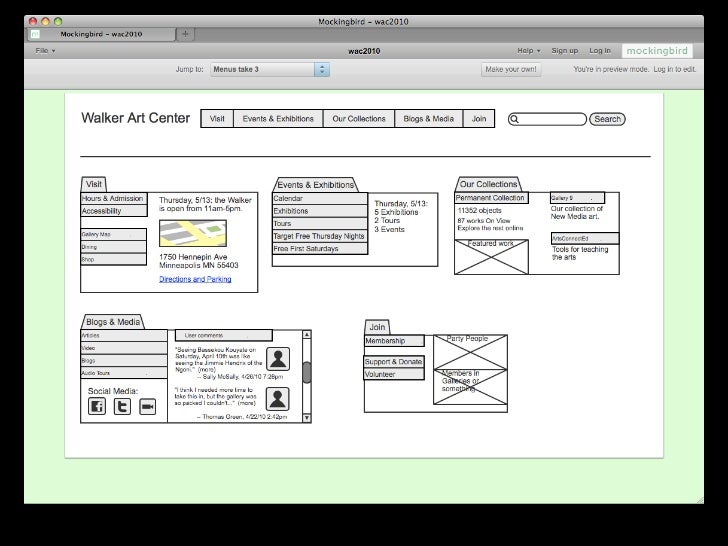
Task: Click the Visit panel tab
Action: pyautogui.click(x=94, y=184)
